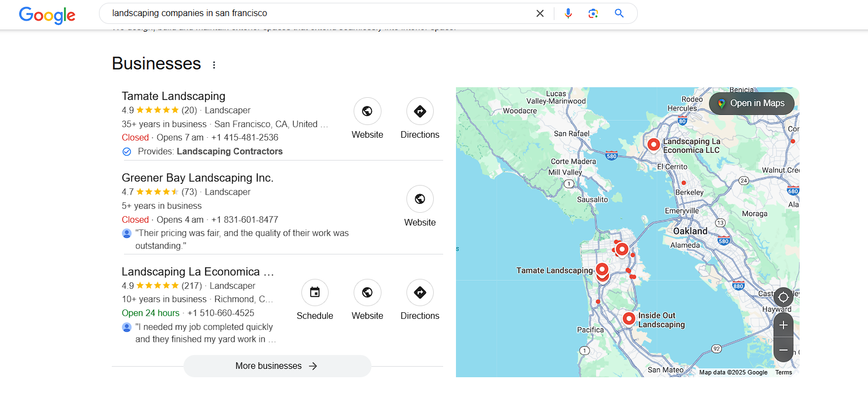Get directions to Tamate Landscaping
Viewport: 868px width, 395px height.
(420, 111)
